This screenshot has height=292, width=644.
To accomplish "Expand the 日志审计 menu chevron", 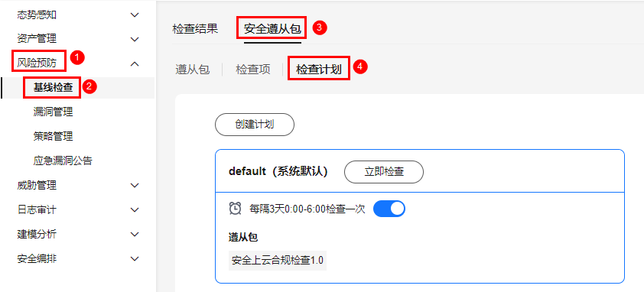I will 135,210.
